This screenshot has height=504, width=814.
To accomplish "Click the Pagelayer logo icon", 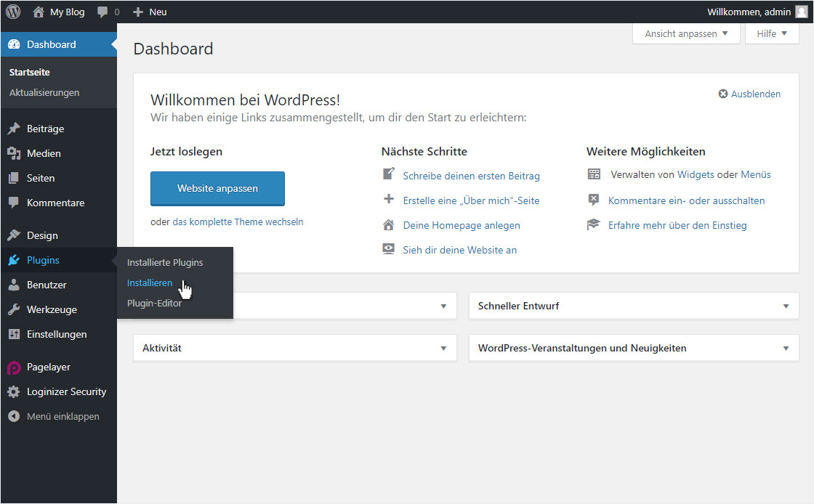I will tap(14, 367).
